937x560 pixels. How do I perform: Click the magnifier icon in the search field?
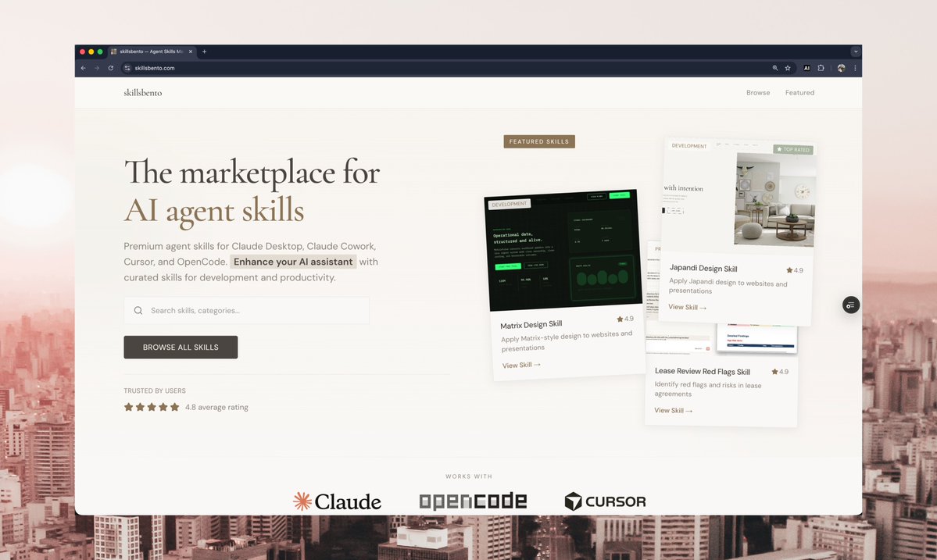(138, 310)
